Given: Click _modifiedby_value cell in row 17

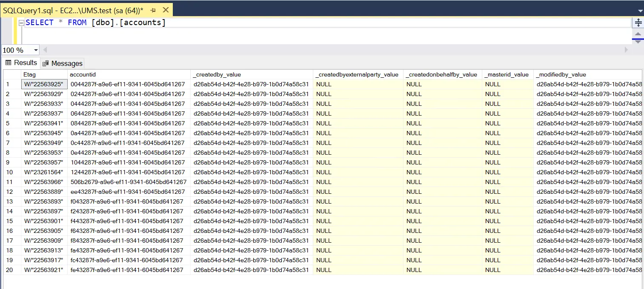Looking at the screenshot, I should 587,241.
